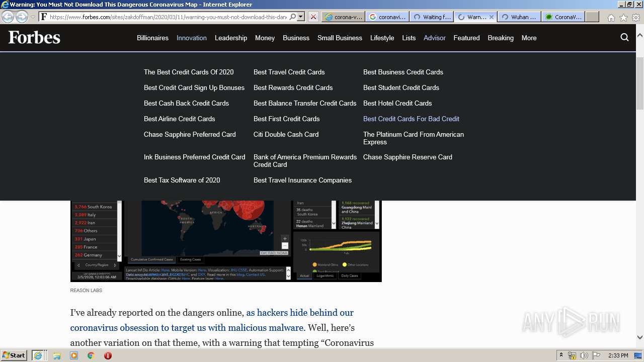This screenshot has height=362, width=644.
Task: Open 'Best First Credit Cards' link
Action: [x=286, y=119]
